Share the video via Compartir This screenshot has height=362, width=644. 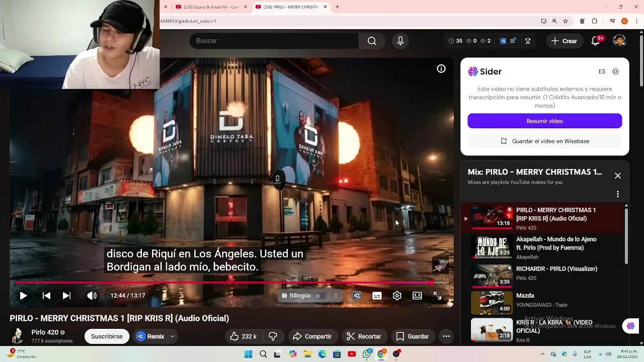(x=312, y=336)
